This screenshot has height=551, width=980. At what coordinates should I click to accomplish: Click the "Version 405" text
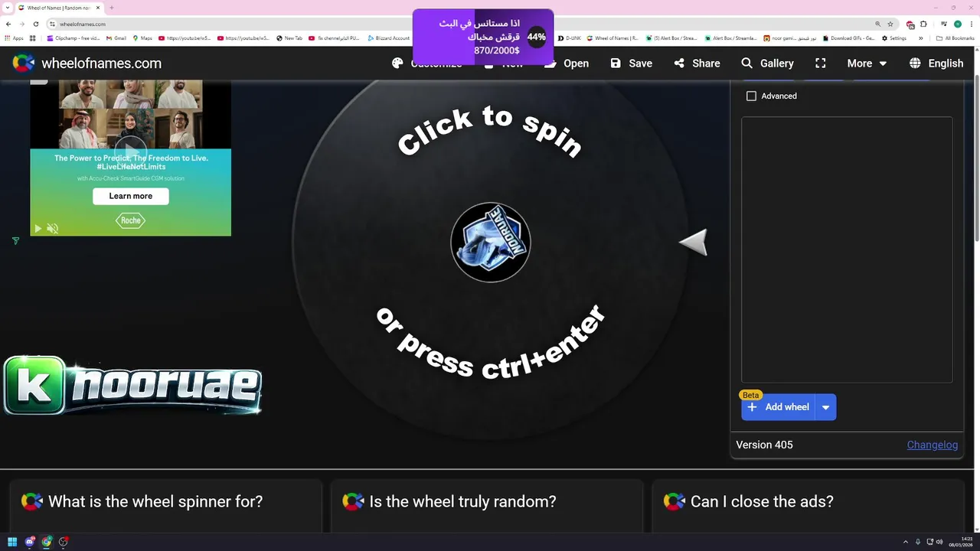click(x=764, y=445)
